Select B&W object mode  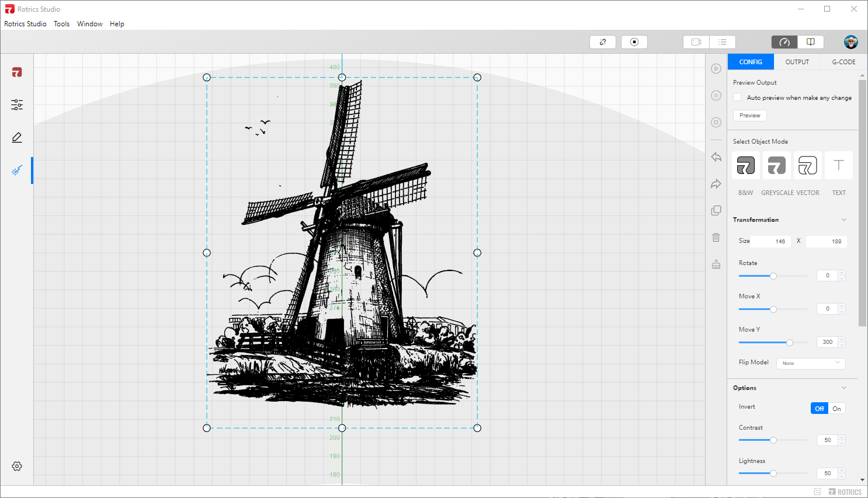pyautogui.click(x=746, y=165)
